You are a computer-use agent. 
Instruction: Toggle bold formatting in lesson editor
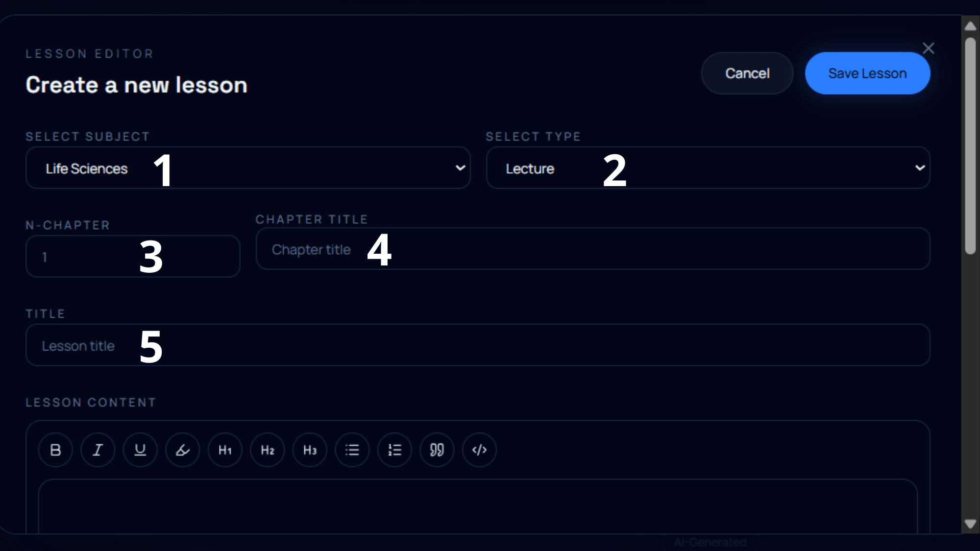click(x=55, y=450)
